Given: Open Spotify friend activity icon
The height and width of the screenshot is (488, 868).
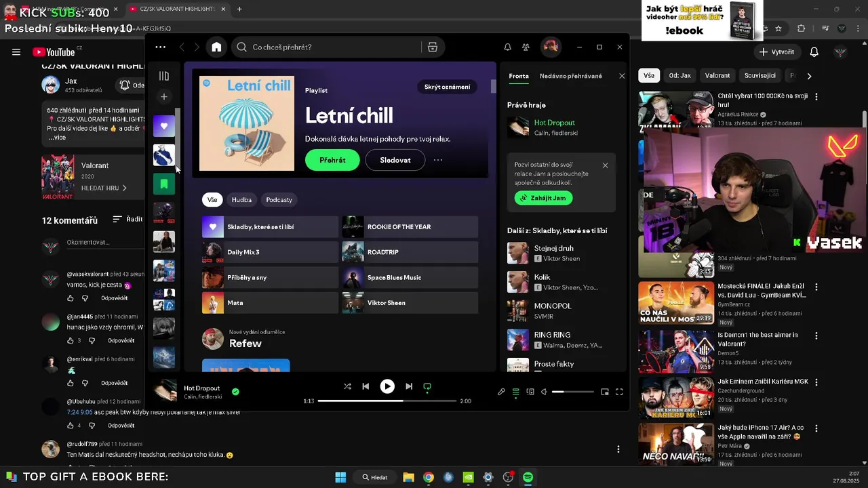Looking at the screenshot, I should [x=526, y=47].
